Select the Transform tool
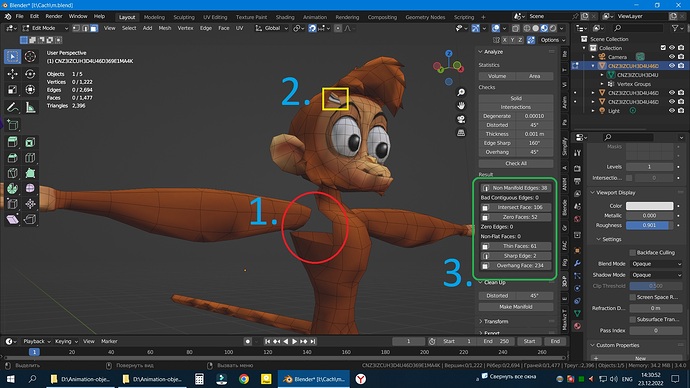690x388 pixels. point(30,90)
